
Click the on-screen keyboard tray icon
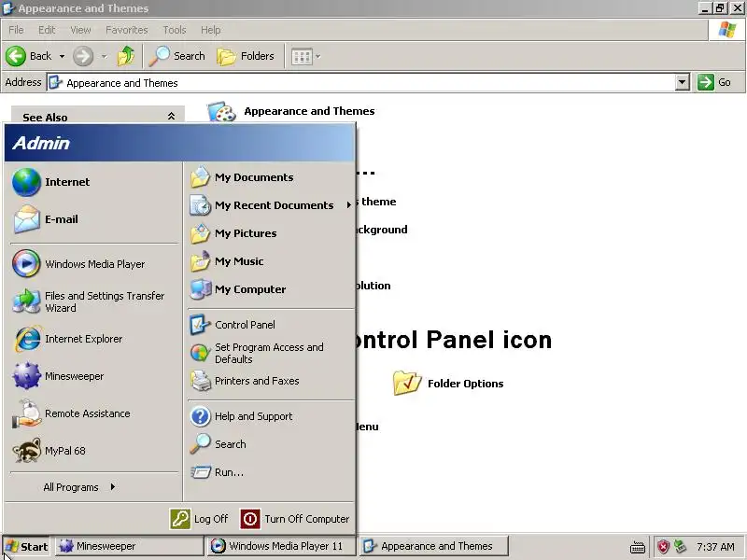(x=638, y=547)
